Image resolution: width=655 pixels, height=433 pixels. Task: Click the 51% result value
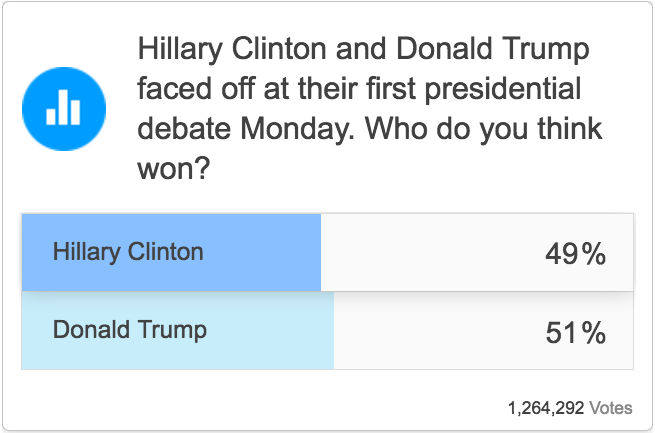coord(575,332)
